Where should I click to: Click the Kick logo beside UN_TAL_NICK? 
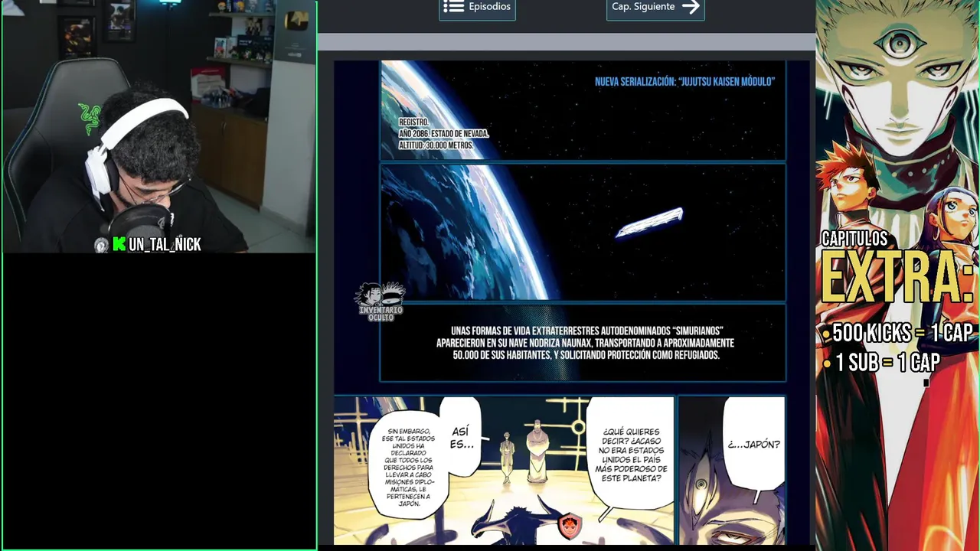pyautogui.click(x=119, y=244)
